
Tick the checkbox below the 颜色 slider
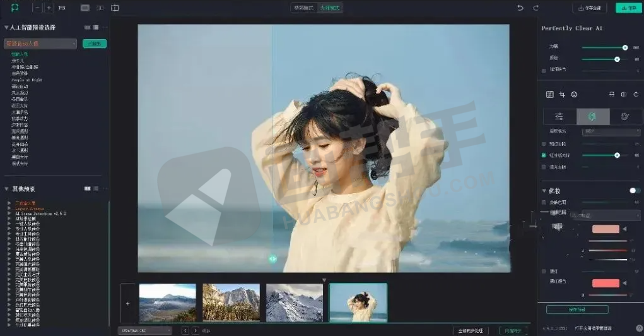[544, 70]
